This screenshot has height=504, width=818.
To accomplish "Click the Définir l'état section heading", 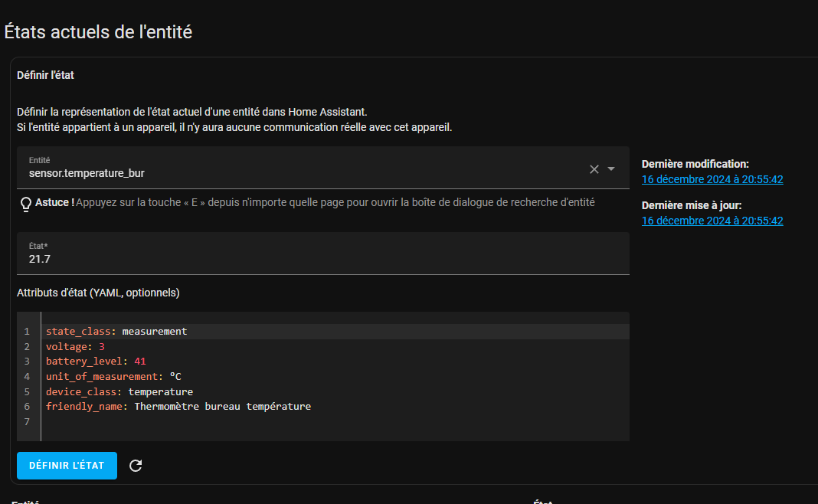I will pyautogui.click(x=45, y=75).
